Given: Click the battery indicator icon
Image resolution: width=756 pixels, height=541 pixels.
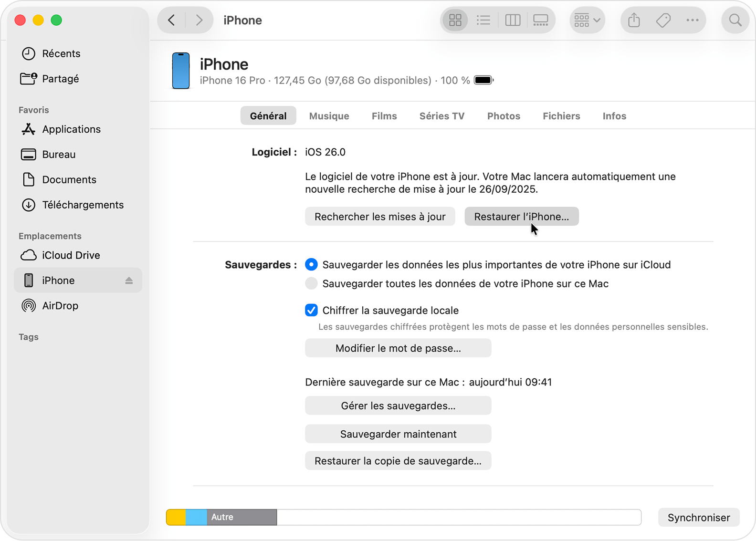Looking at the screenshot, I should tap(484, 80).
